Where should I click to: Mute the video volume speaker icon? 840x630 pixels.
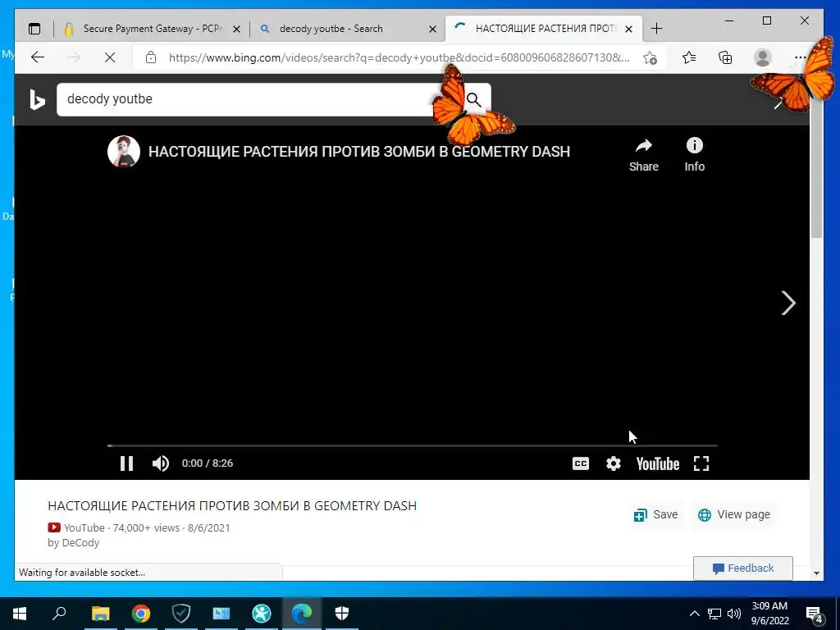161,463
